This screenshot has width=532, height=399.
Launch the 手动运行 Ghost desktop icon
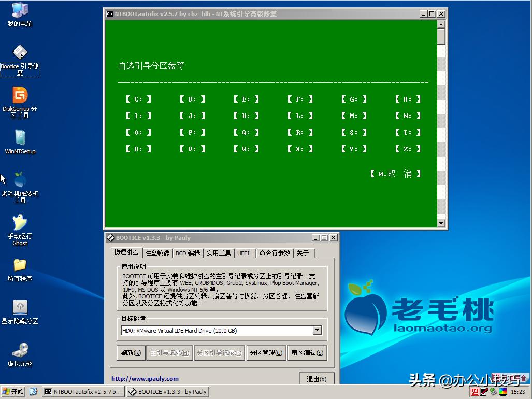(x=20, y=230)
